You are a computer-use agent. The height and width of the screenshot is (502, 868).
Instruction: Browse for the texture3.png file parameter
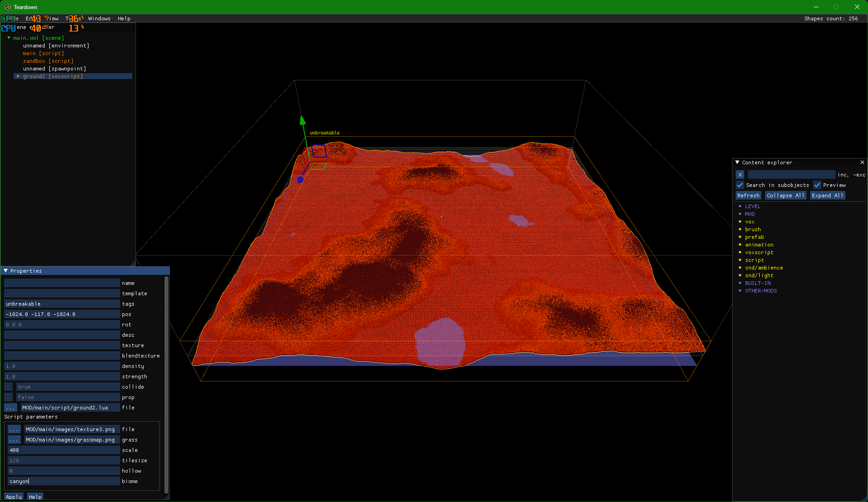[14, 429]
